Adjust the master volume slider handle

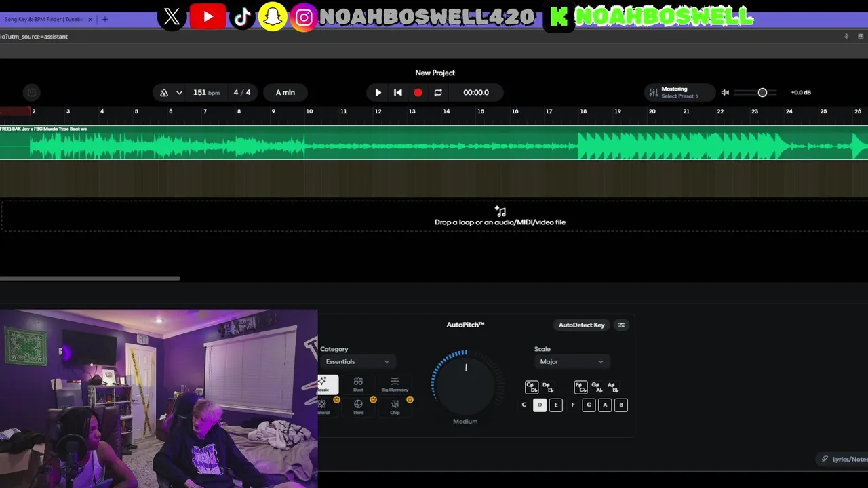coord(762,93)
